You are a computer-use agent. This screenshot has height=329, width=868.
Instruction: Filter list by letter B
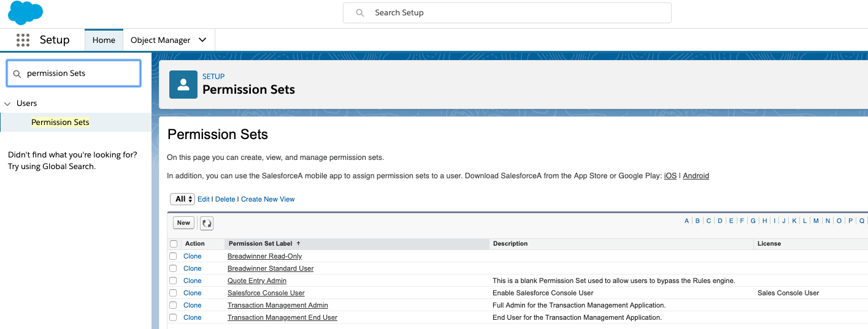697,221
